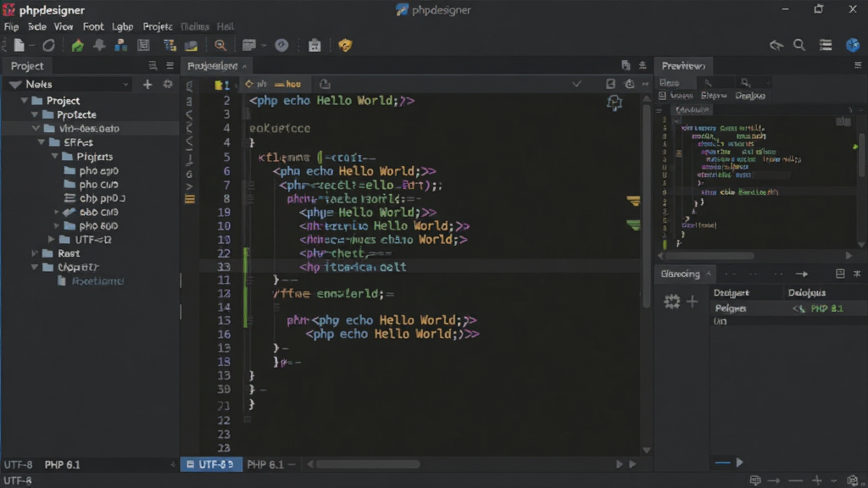868x488 pixels.
Task: Click the search magnifier at top right
Action: 799,46
